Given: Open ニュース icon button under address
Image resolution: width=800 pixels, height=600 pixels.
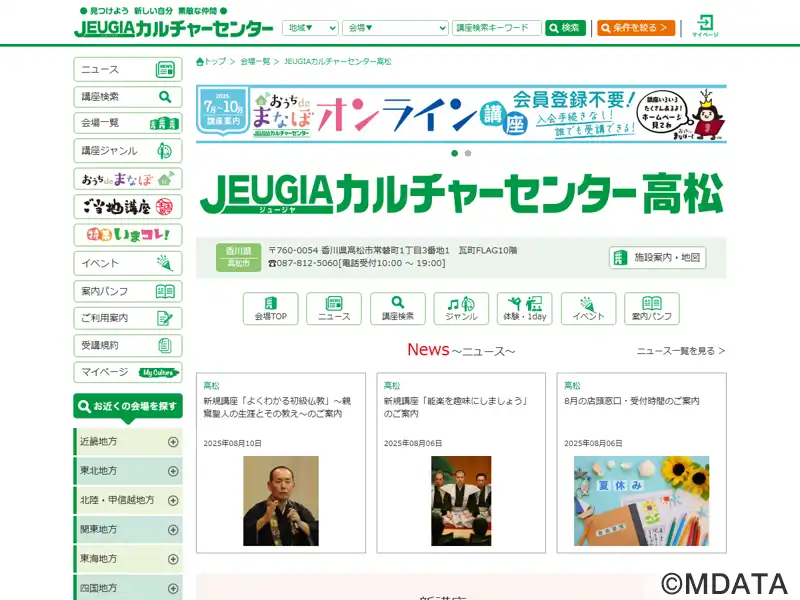Looking at the screenshot, I should point(334,308).
